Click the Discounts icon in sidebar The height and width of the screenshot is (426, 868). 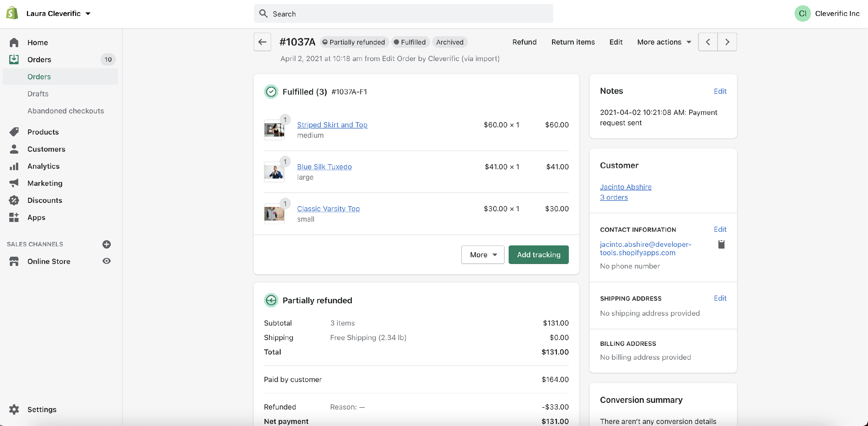(x=14, y=200)
